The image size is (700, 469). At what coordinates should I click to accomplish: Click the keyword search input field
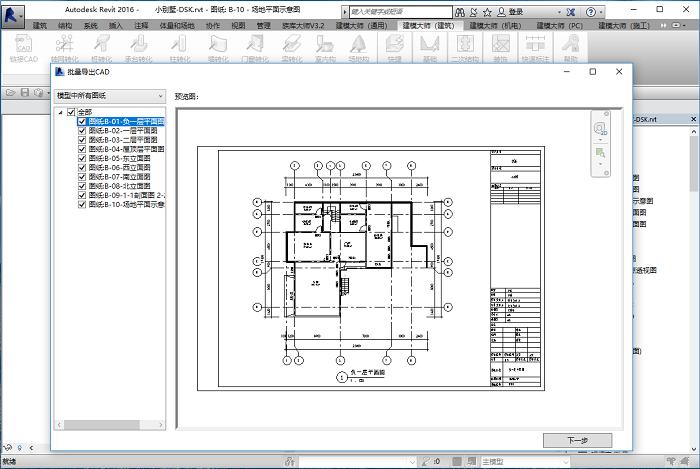(x=400, y=12)
